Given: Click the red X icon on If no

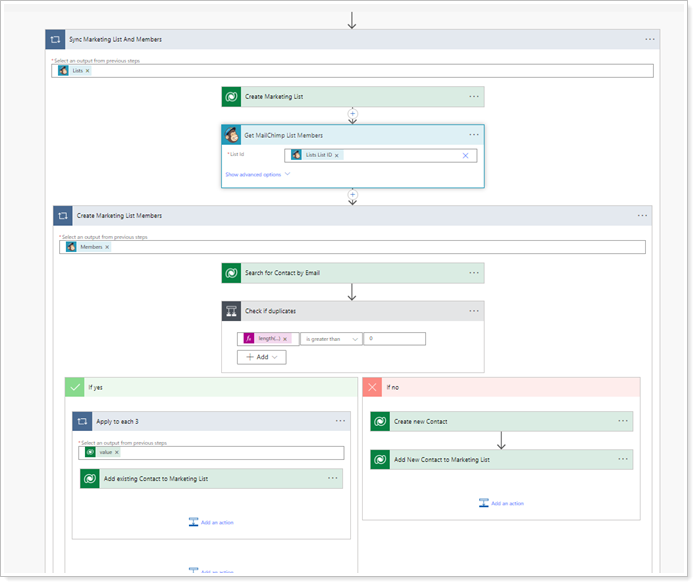Looking at the screenshot, I should point(372,386).
